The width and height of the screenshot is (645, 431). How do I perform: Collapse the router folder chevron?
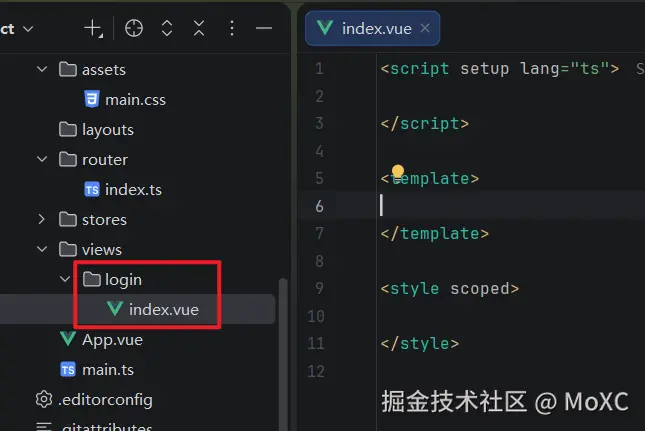tap(42, 159)
